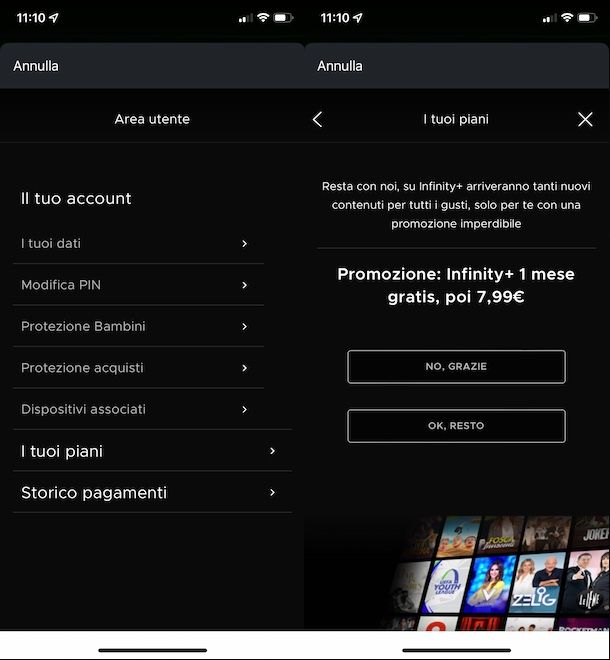Tap the location arrow beside right 11:10

pyautogui.click(x=357, y=18)
